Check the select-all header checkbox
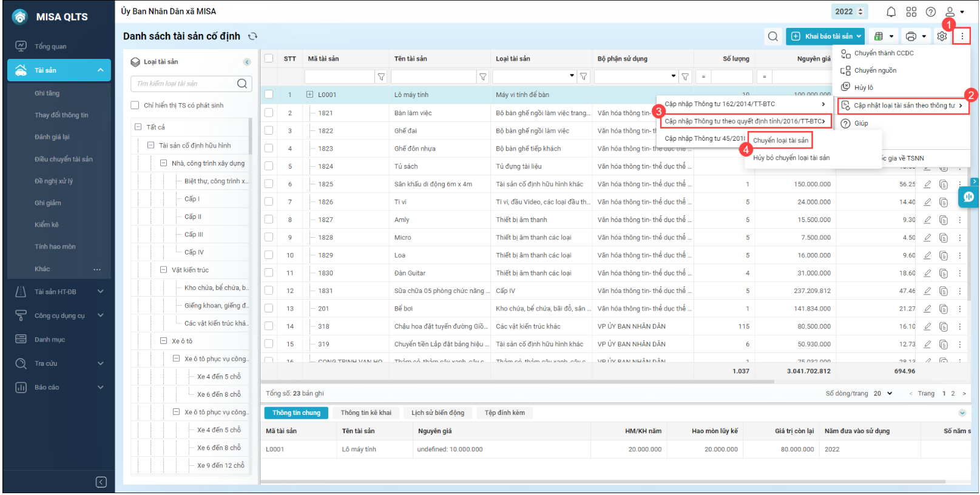 point(269,59)
